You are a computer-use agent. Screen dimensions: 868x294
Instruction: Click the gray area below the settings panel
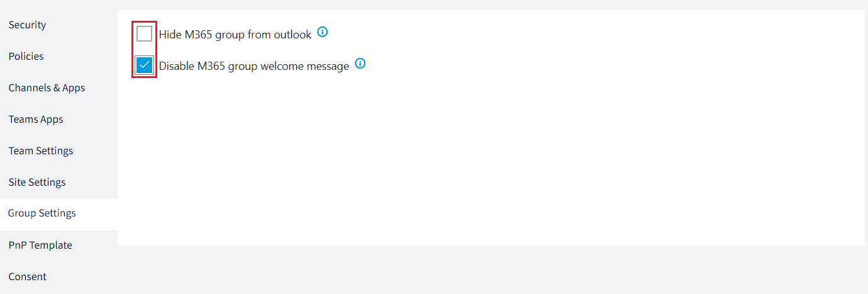491,269
